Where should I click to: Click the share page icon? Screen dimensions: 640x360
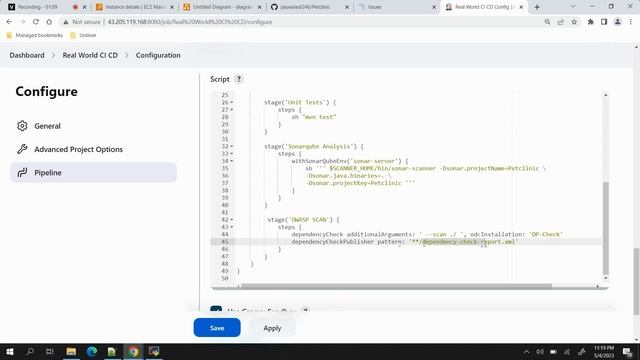[561, 22]
